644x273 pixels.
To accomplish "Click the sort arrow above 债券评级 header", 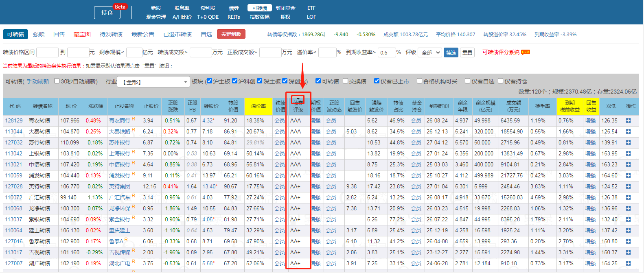I will pos(298,100).
